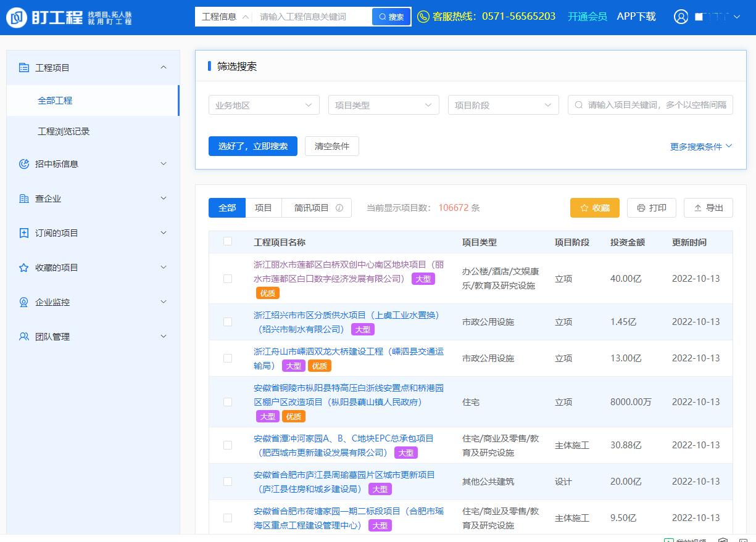Open the 业务地区 region dropdown
The image size is (756, 542).
[x=264, y=105]
